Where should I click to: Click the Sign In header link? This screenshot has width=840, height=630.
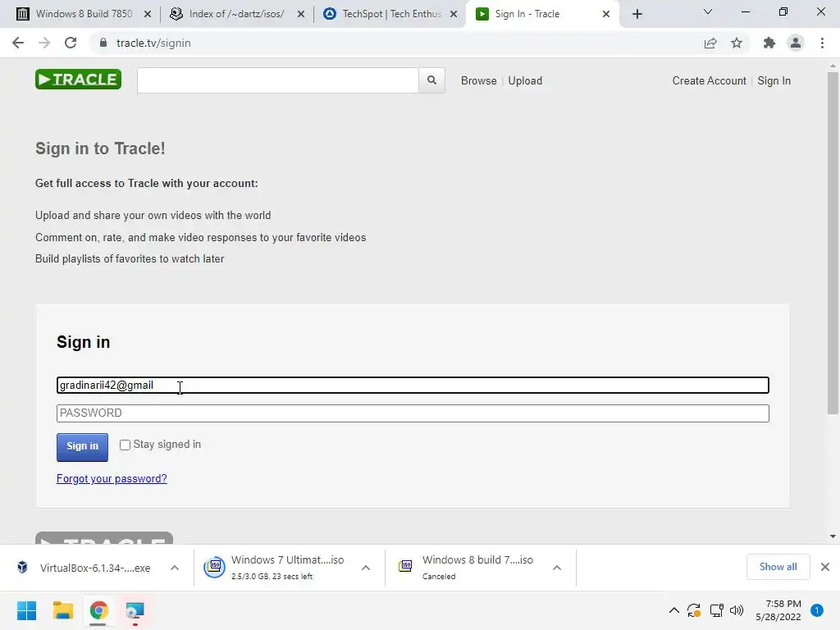[774, 80]
